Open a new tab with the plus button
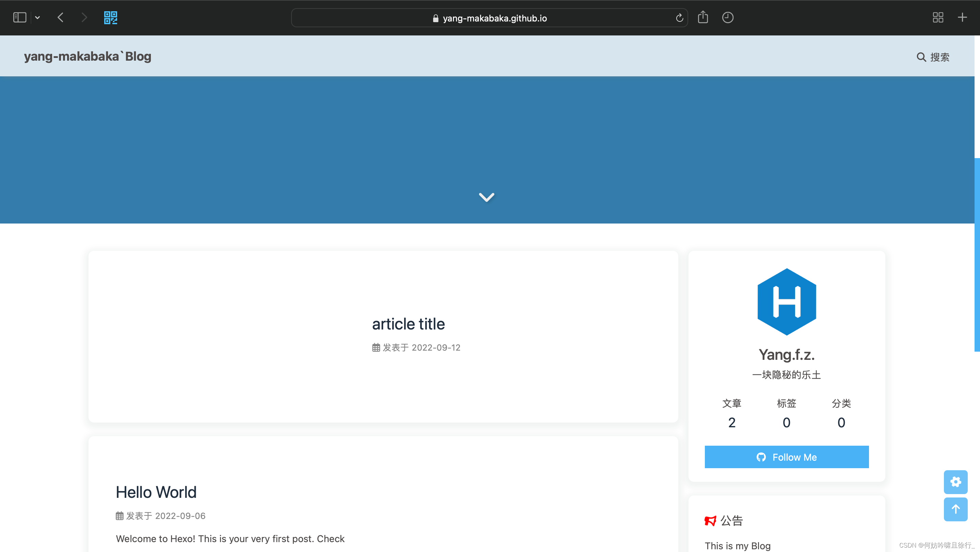 [962, 17]
